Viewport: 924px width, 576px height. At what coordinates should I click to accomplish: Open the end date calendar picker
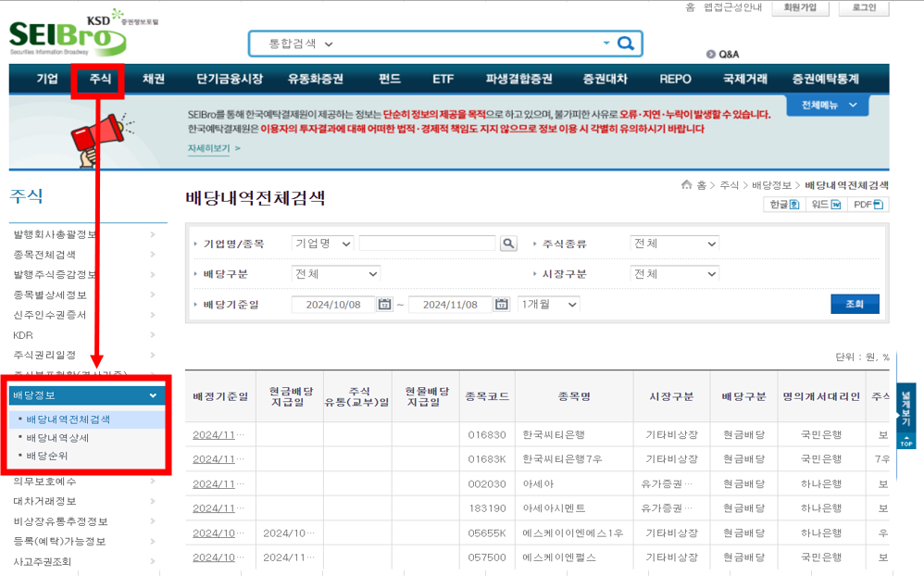pyautogui.click(x=501, y=305)
